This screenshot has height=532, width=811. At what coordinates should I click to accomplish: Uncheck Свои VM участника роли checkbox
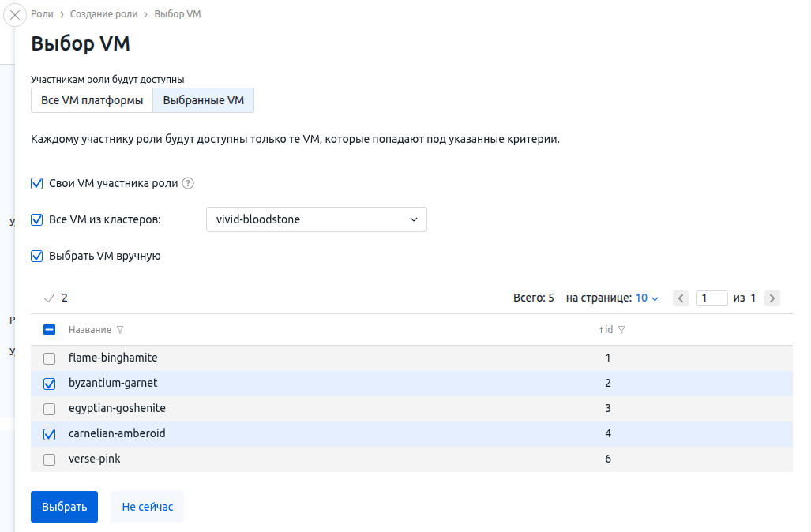pyautogui.click(x=36, y=184)
